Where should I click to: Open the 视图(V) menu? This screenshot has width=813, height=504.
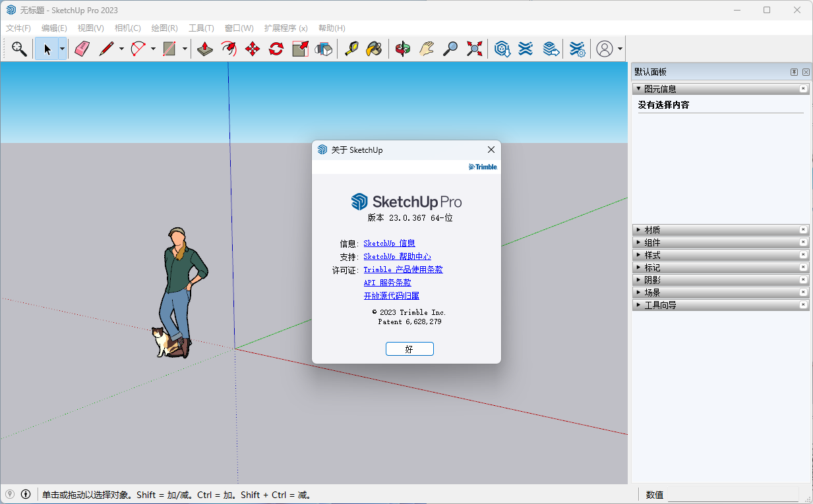click(x=90, y=28)
